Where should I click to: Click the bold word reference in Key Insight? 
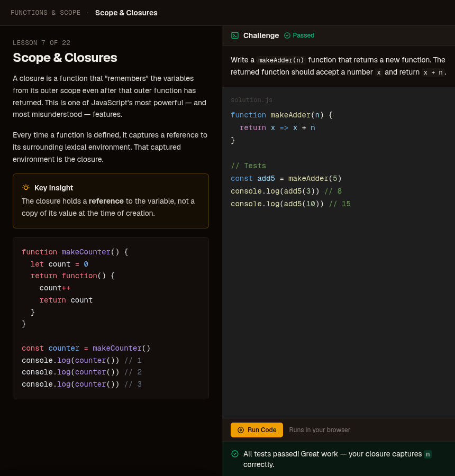coord(106,202)
